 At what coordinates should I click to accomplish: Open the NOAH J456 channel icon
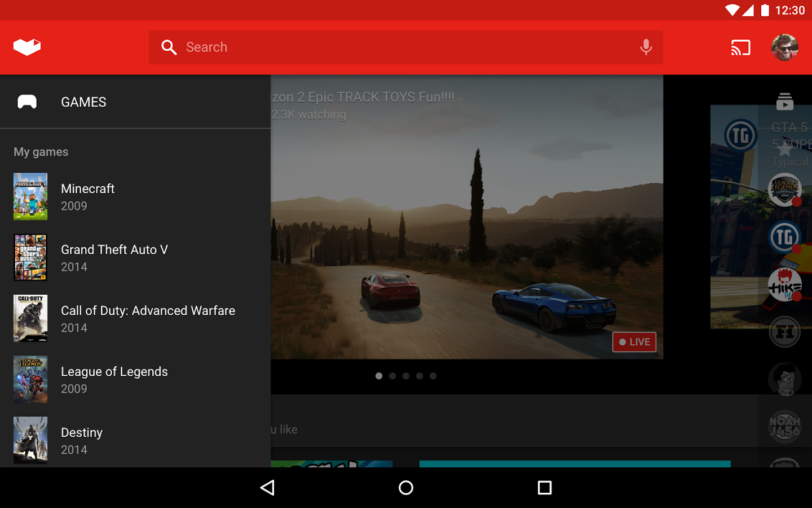[785, 427]
